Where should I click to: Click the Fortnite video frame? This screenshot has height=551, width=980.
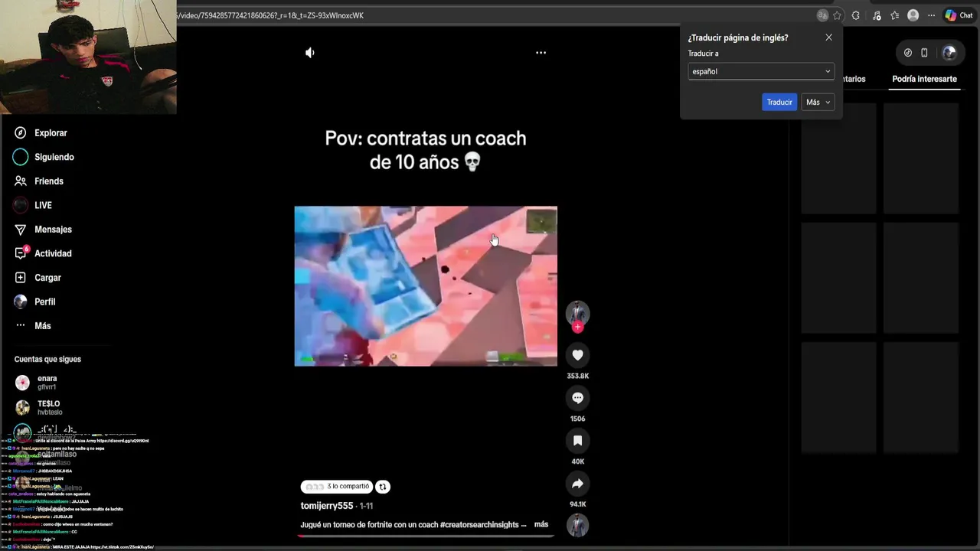[426, 286]
